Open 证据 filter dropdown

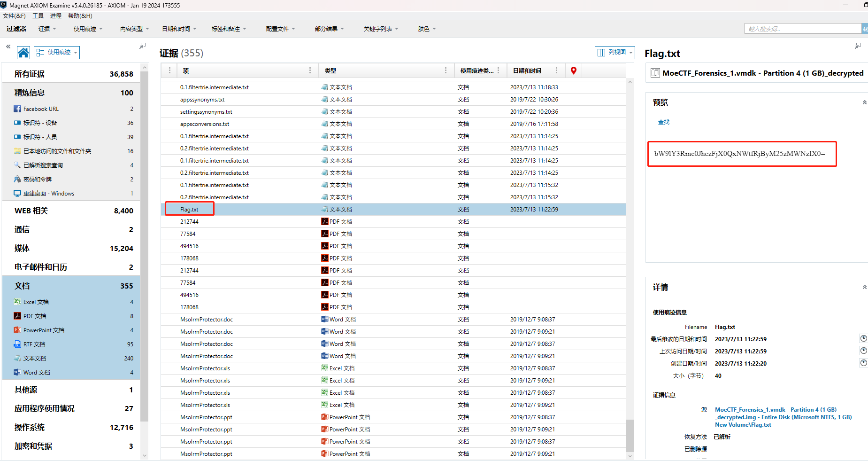(x=47, y=29)
